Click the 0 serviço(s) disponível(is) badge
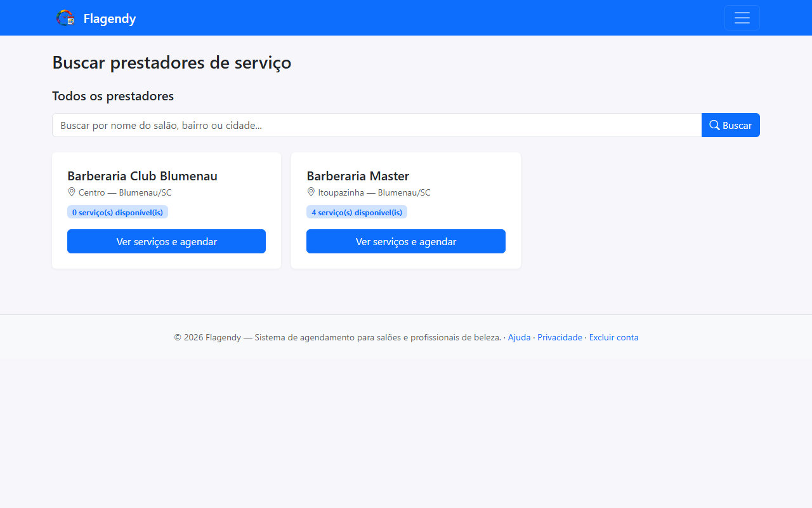 [117, 212]
